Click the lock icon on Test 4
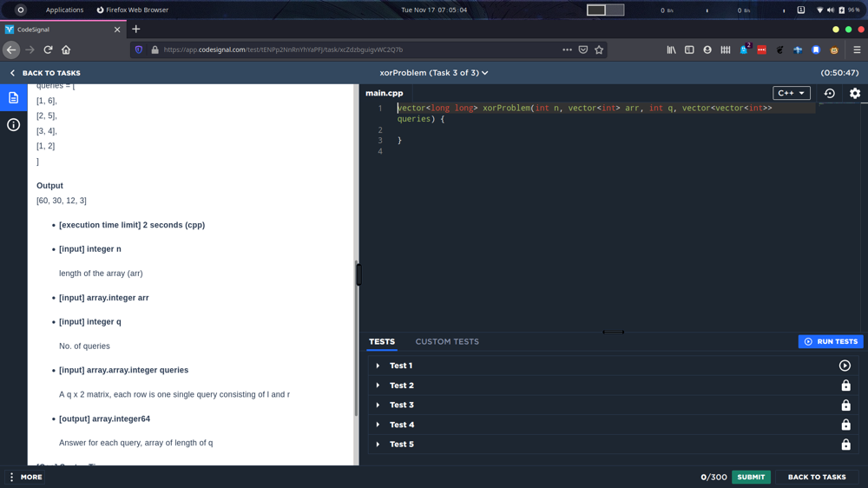 click(x=845, y=425)
